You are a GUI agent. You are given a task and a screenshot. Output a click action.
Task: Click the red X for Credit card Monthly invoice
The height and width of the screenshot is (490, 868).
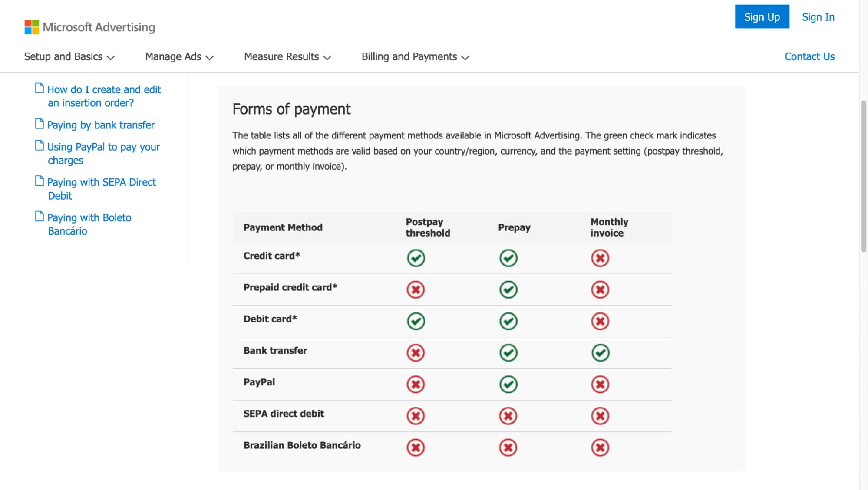click(x=600, y=258)
